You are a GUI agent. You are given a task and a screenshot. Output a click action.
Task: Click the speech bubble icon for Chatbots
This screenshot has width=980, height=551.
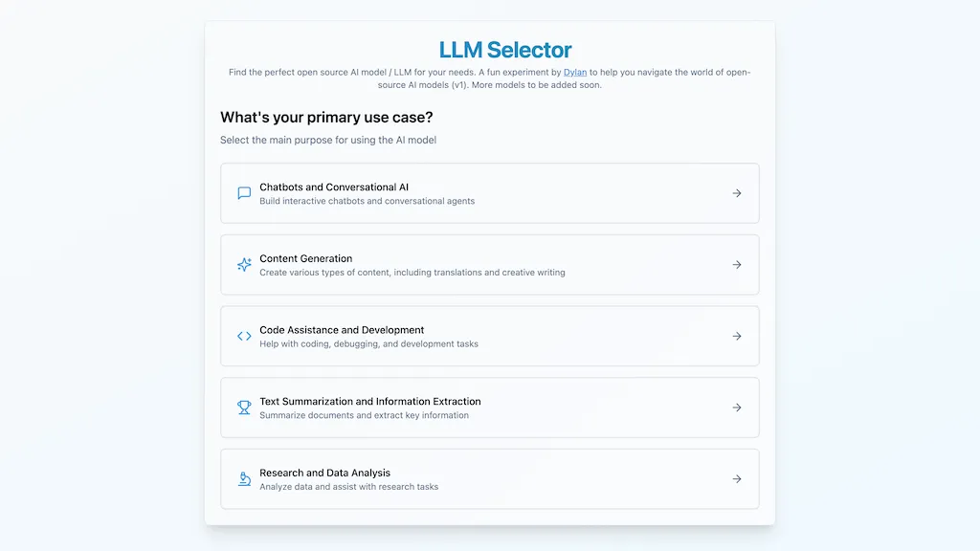pyautogui.click(x=243, y=192)
